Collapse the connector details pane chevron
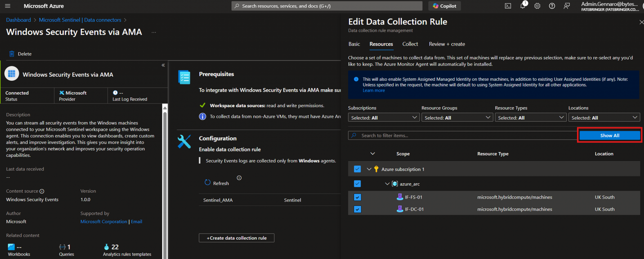Viewport: 644px width, 259px height. [x=163, y=65]
